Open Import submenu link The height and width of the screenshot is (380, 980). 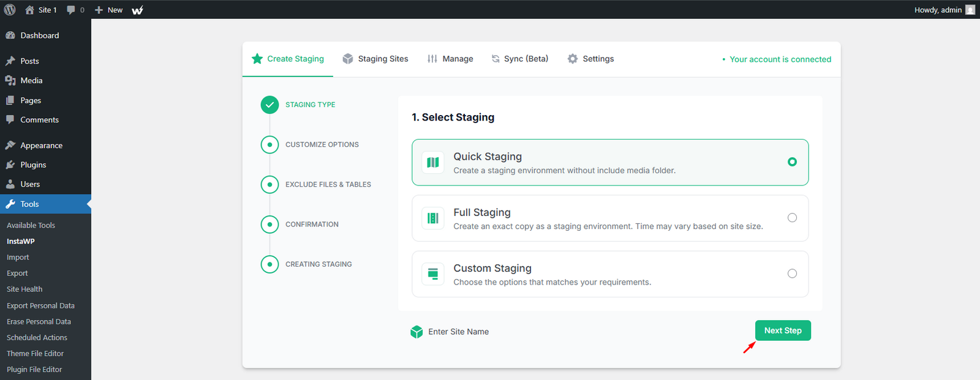(x=18, y=258)
